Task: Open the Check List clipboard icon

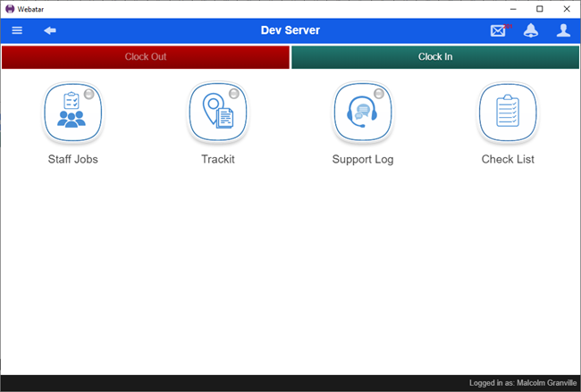Action: (507, 113)
